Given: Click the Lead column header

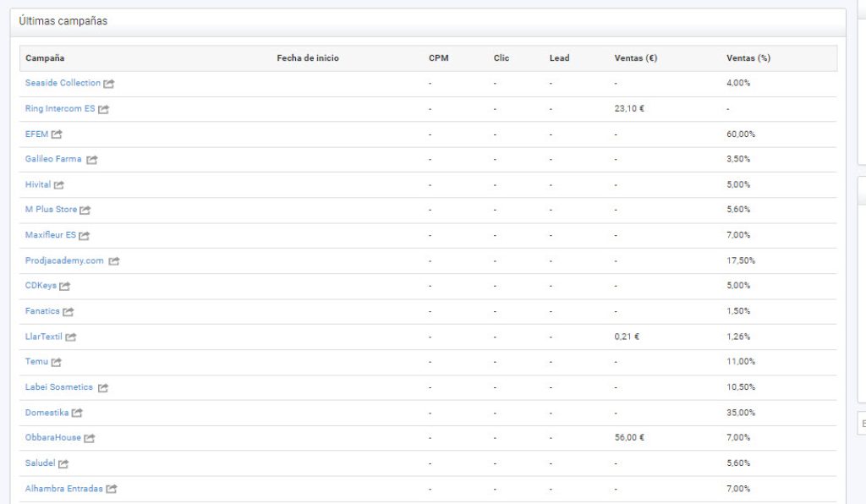Looking at the screenshot, I should point(560,58).
